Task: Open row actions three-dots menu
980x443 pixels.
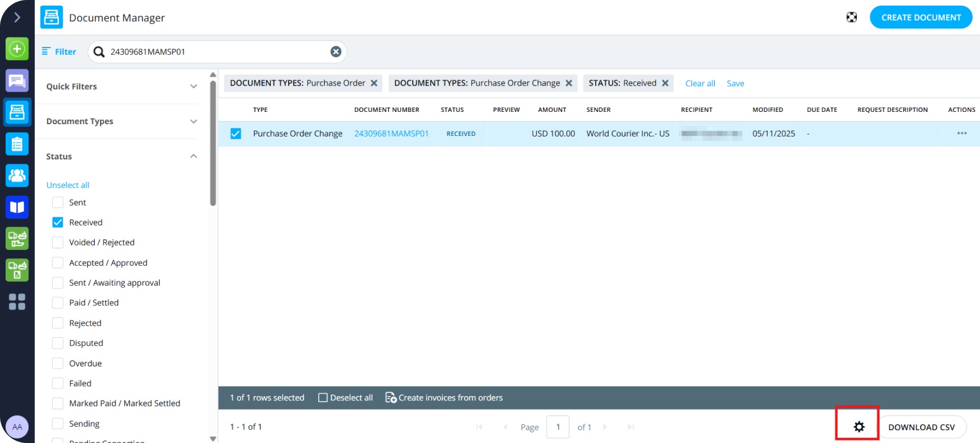Action: [962, 134]
